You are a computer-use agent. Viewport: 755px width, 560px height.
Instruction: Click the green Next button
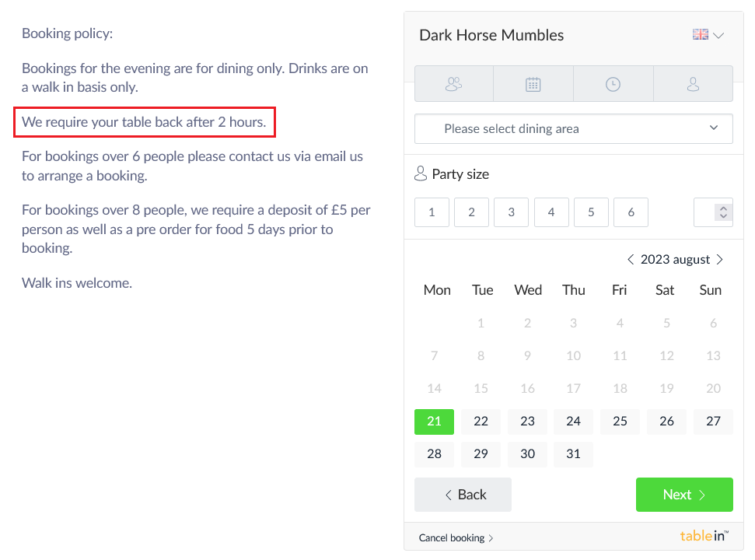click(684, 495)
